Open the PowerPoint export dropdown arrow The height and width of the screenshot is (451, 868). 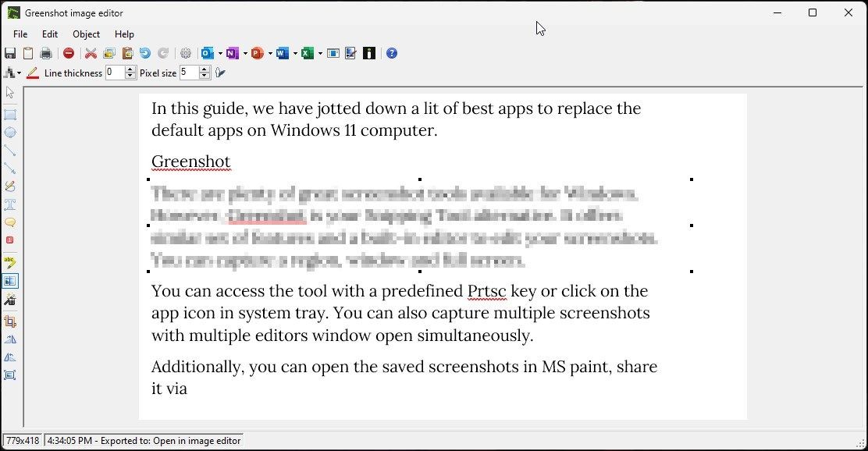[270, 54]
